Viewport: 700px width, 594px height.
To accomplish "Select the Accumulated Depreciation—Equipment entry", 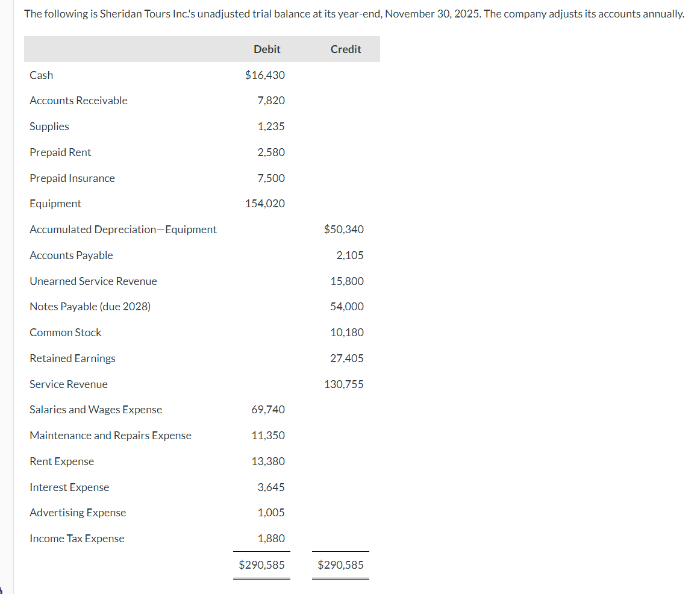I will [x=123, y=230].
